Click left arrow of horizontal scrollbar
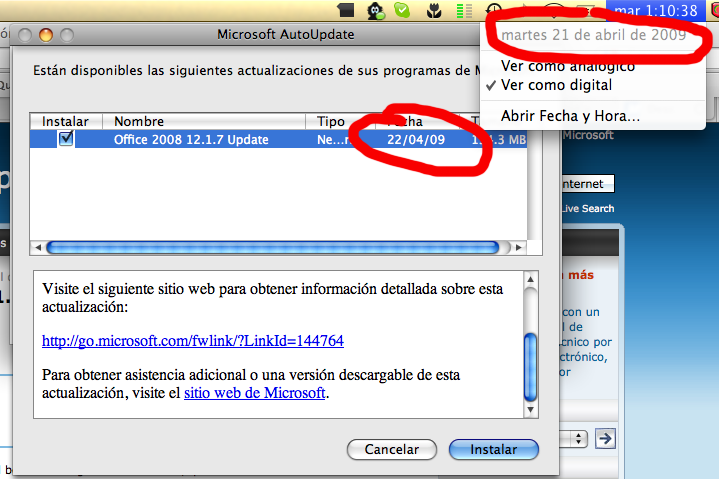Image resolution: width=719 pixels, height=479 pixels. pyautogui.click(x=38, y=248)
